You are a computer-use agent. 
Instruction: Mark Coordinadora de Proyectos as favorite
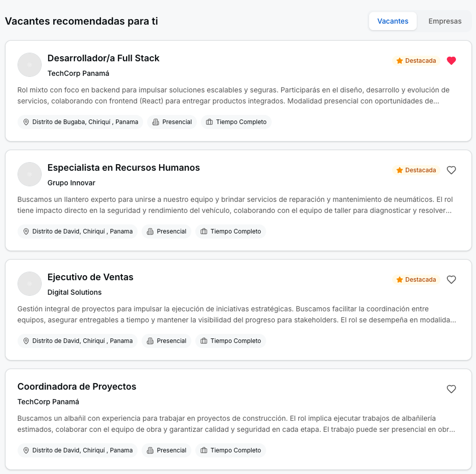click(451, 389)
